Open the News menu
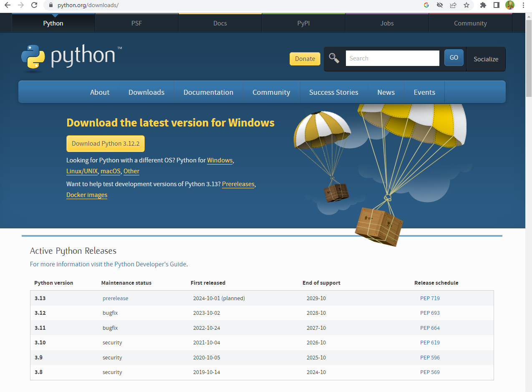Screen dimensions: 532x392 (386, 92)
